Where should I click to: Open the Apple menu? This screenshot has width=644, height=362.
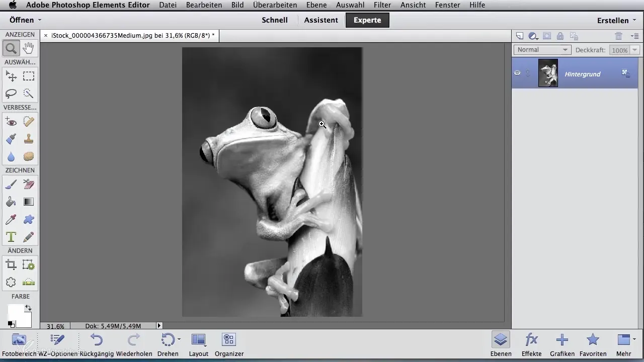coord(13,5)
